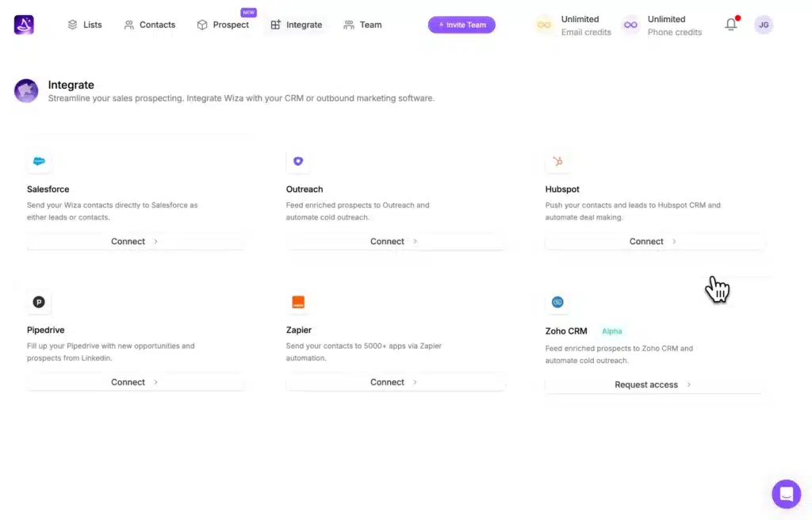Open the Lists tab
Viewport: 812px width, 520px height.
coord(84,25)
